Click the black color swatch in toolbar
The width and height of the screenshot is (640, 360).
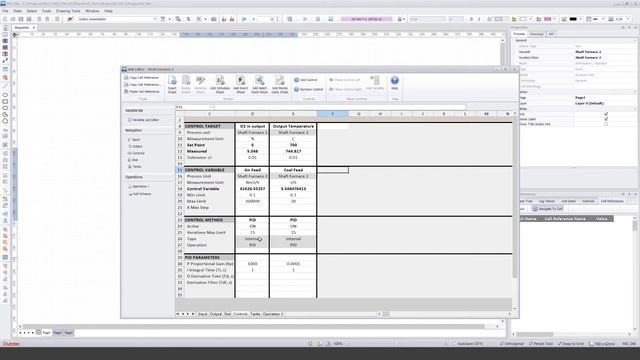coord(573,19)
